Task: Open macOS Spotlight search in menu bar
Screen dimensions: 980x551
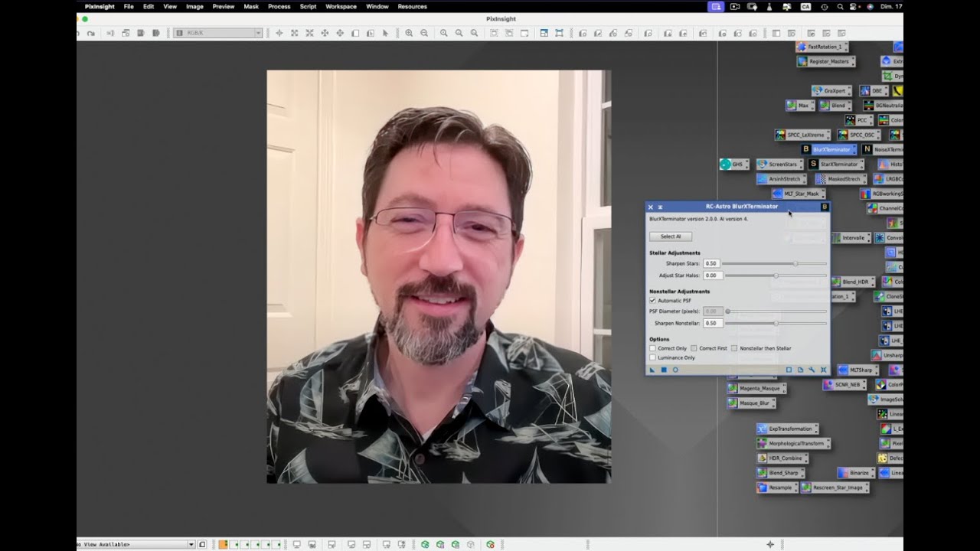Action: [840, 6]
